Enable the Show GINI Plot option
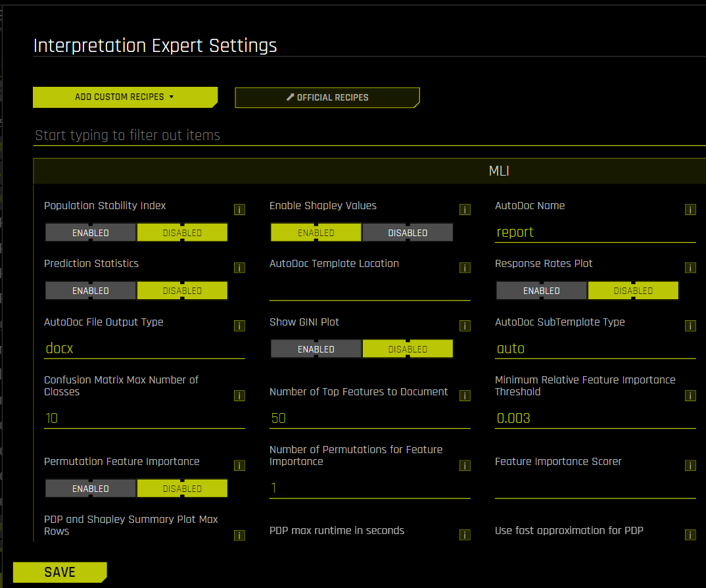The height and width of the screenshot is (588, 706). 316,349
